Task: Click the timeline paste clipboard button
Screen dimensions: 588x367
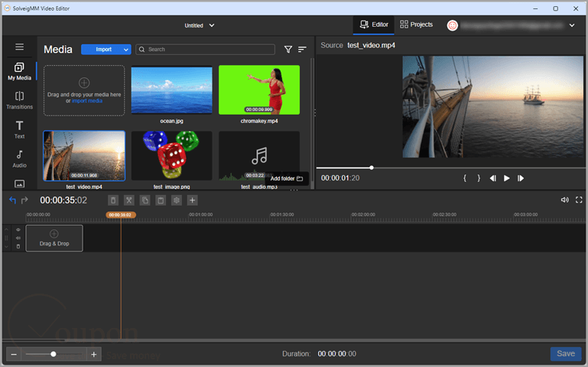Action: tap(161, 200)
